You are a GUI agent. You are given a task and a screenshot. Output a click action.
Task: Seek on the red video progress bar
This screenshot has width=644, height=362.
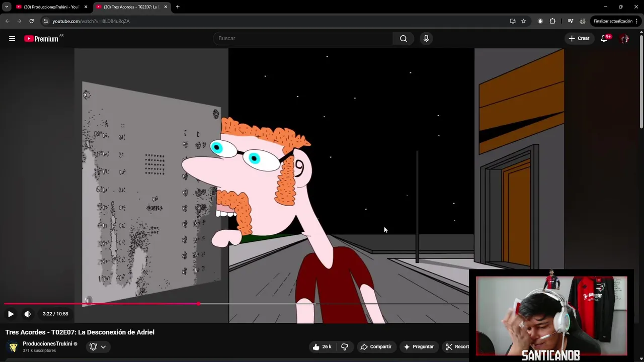[x=102, y=304]
